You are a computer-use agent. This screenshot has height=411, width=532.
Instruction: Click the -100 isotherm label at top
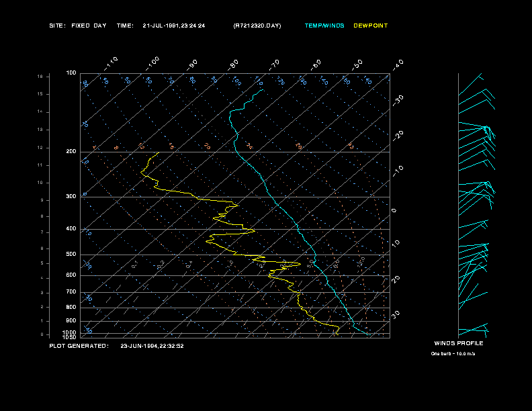point(152,64)
